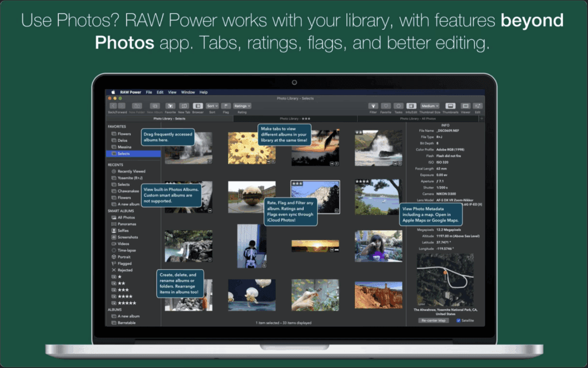This screenshot has height=368, width=588.
Task: Open a New Tab using toolbar icon
Action: (x=184, y=106)
